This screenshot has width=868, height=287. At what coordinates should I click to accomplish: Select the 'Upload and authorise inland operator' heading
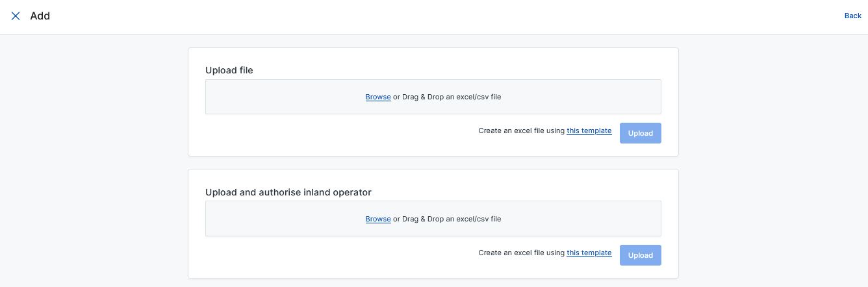[x=288, y=192]
